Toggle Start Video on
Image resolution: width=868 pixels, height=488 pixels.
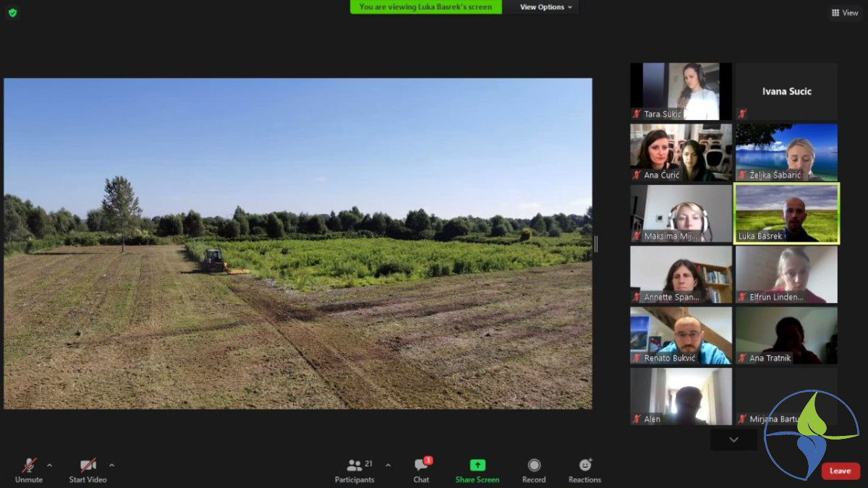pos(88,469)
